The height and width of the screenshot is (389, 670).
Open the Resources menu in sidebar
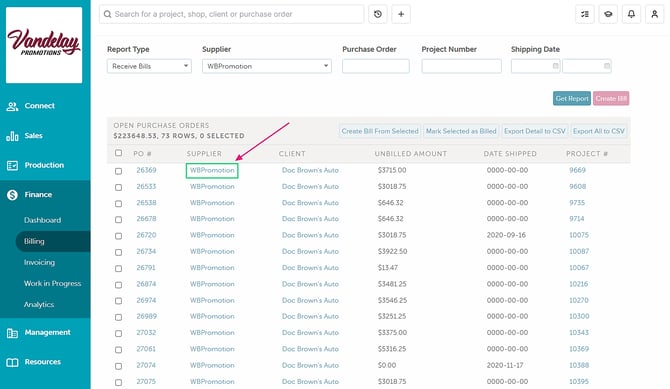click(43, 362)
